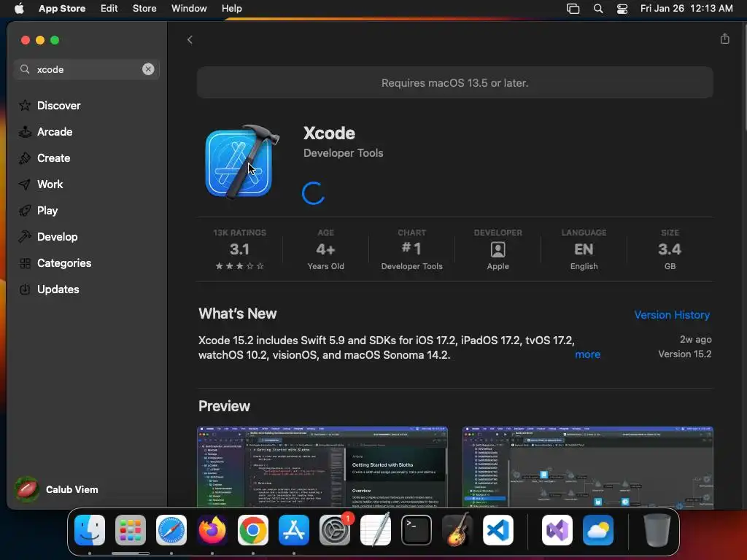The width and height of the screenshot is (747, 560).
Task: Open GarageBand from the Dock
Action: coord(457,530)
